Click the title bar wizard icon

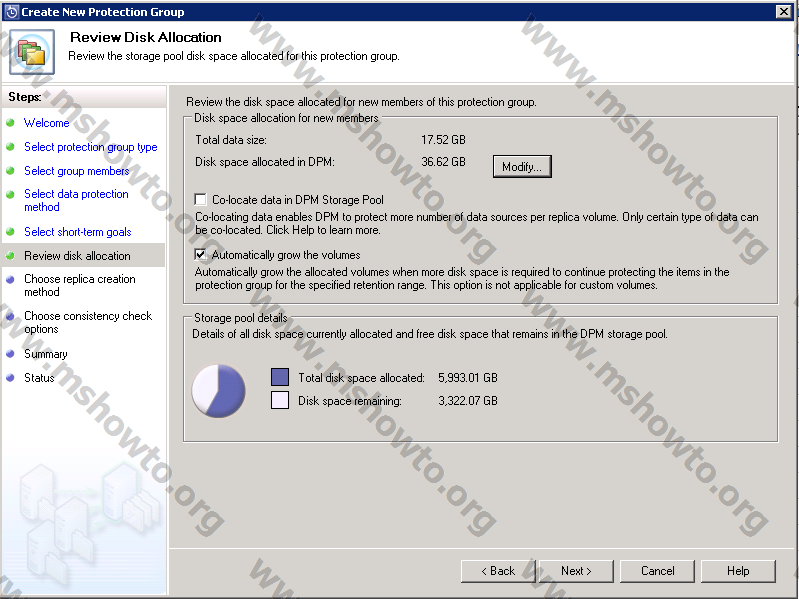[x=11, y=11]
